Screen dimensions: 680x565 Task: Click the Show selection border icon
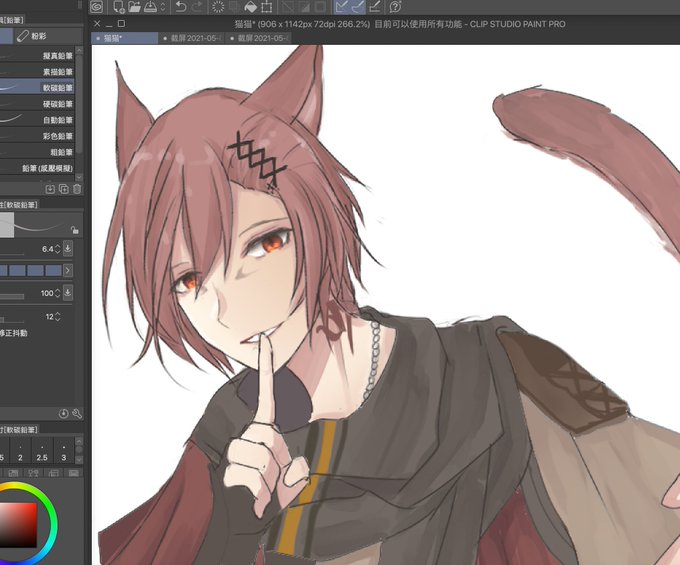[320, 7]
